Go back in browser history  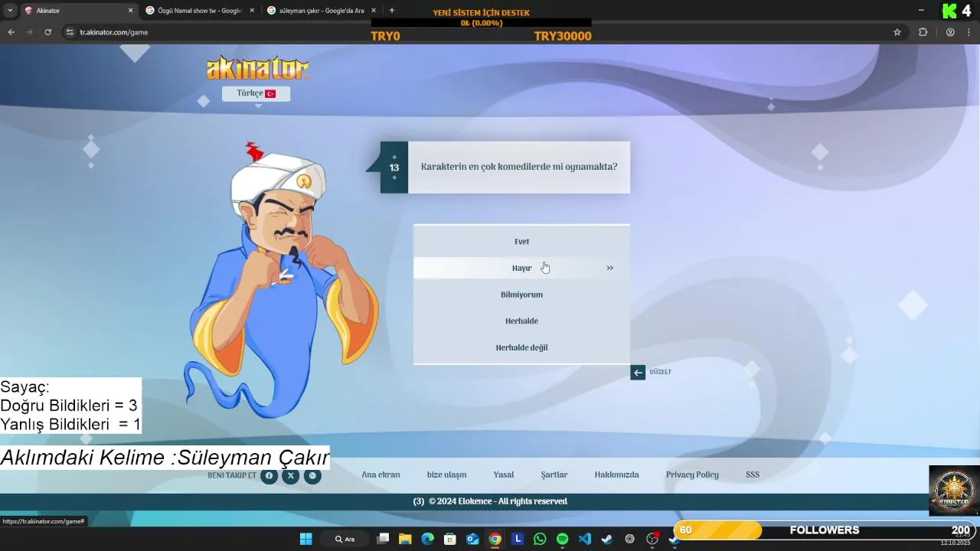click(x=11, y=32)
